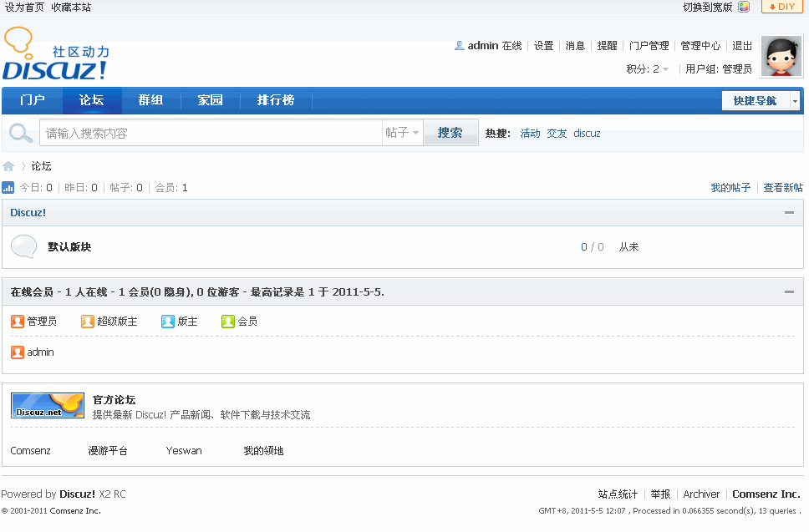The width and height of the screenshot is (809, 532).
Task: Open the style color switcher icon
Action: click(744, 7)
